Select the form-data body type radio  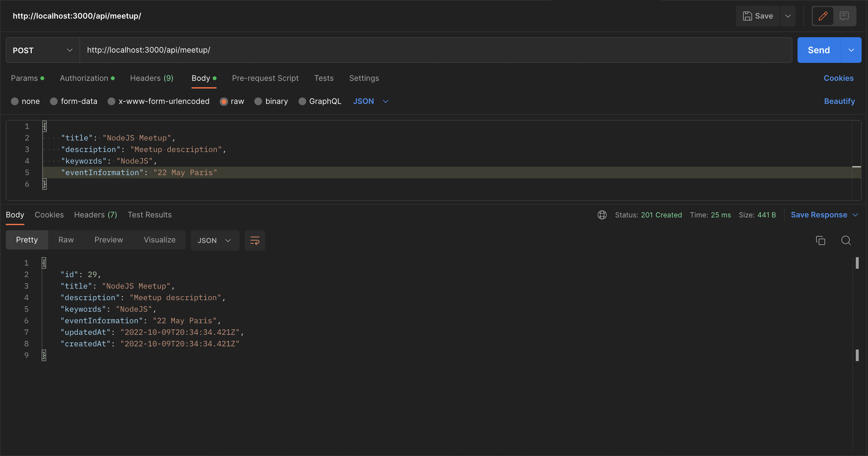coord(53,101)
